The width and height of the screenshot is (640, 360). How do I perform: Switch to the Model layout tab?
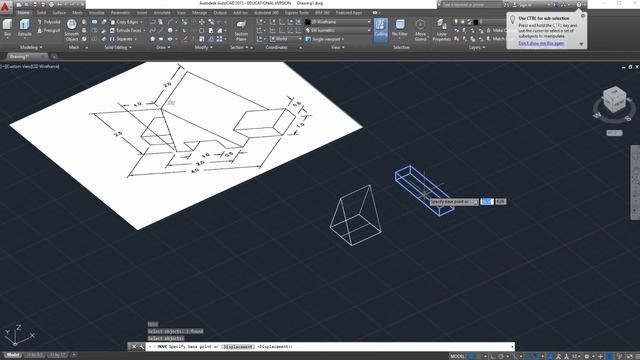point(13,355)
